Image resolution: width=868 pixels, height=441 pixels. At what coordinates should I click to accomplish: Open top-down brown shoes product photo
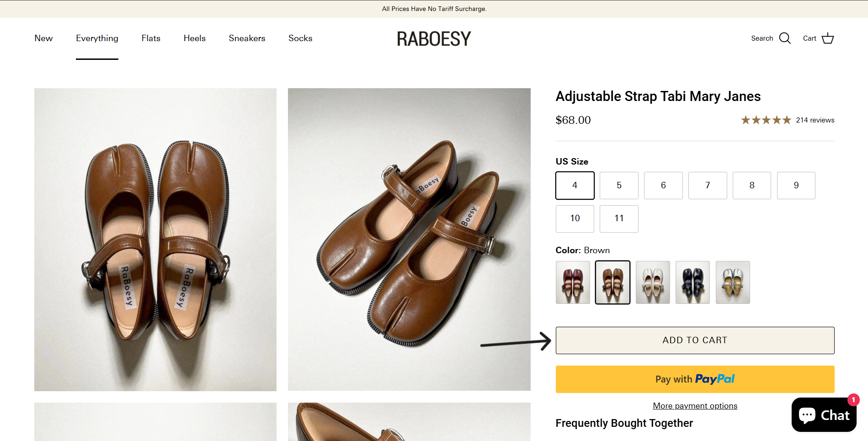pos(155,239)
